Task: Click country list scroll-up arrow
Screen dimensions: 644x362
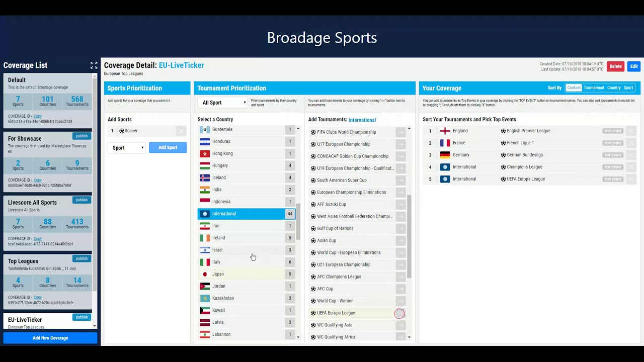Action: click(x=298, y=129)
